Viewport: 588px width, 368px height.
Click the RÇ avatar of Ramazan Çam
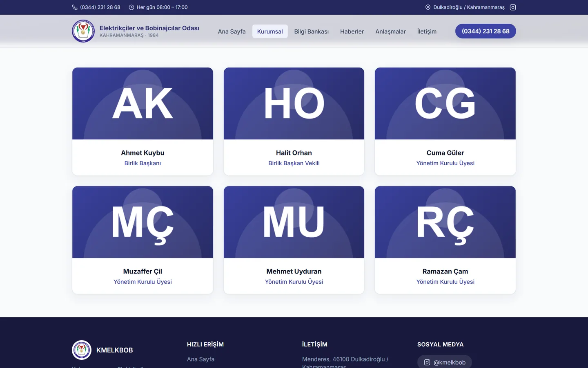tap(445, 222)
